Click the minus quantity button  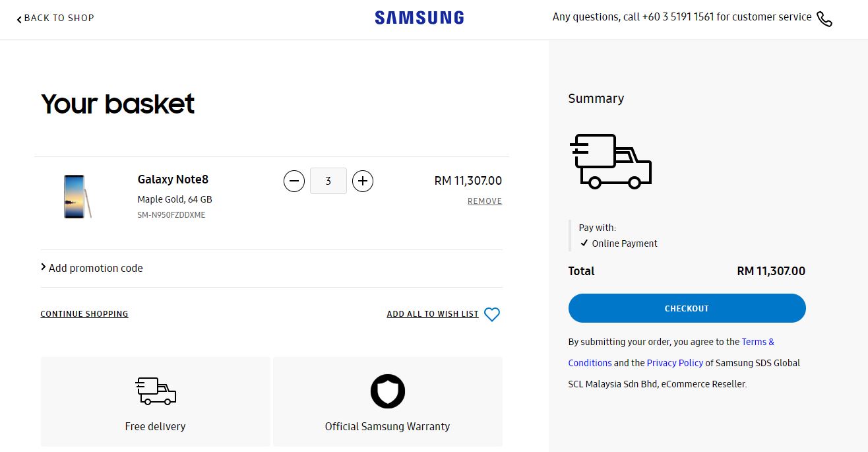click(294, 181)
